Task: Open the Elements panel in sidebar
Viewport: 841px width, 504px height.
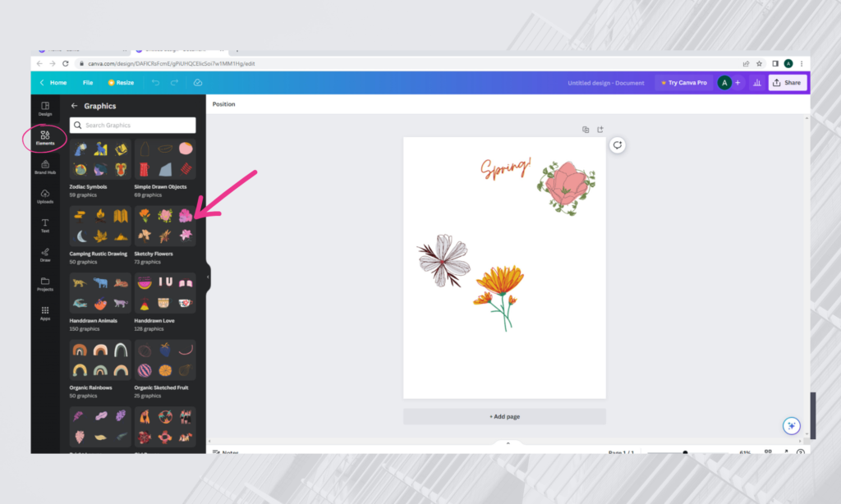Action: click(x=45, y=138)
